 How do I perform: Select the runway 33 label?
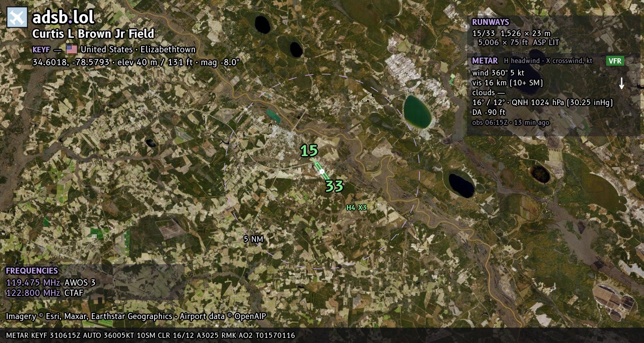(x=334, y=186)
